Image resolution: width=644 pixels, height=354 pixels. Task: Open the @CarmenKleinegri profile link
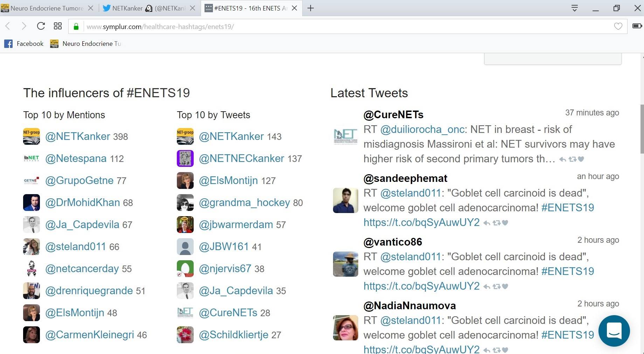(90, 335)
